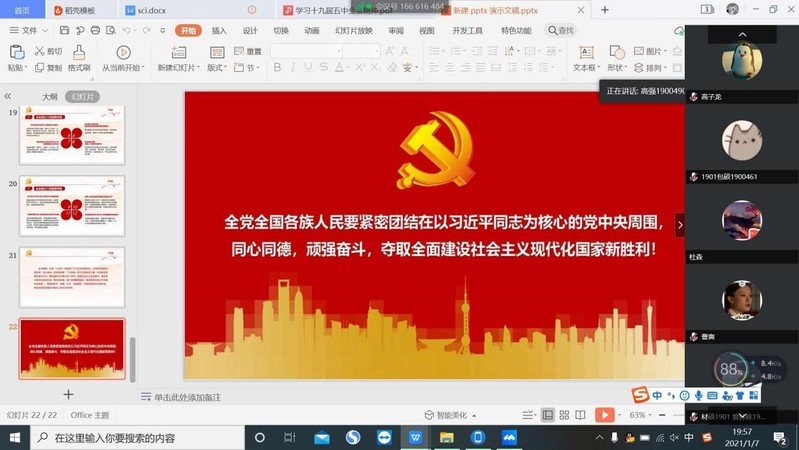799x450 pixels.
Task: Expand the Layout (版式) dropdown
Action: pyautogui.click(x=218, y=68)
